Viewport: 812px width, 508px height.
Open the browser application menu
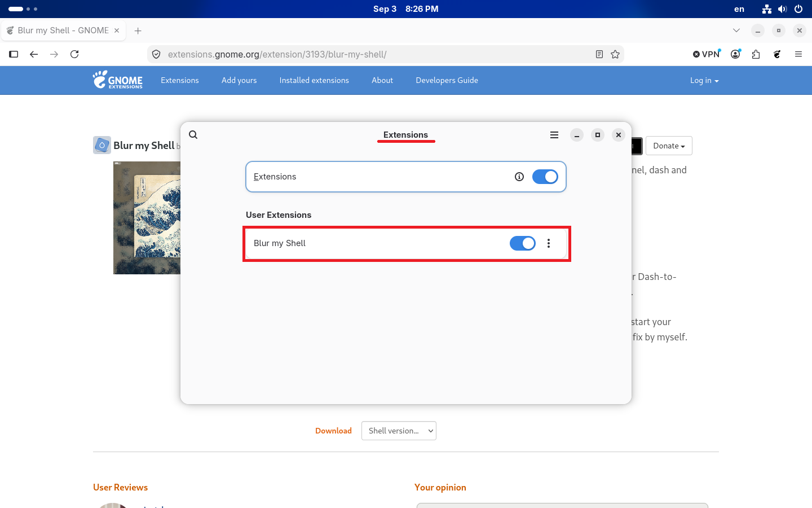tap(798, 54)
